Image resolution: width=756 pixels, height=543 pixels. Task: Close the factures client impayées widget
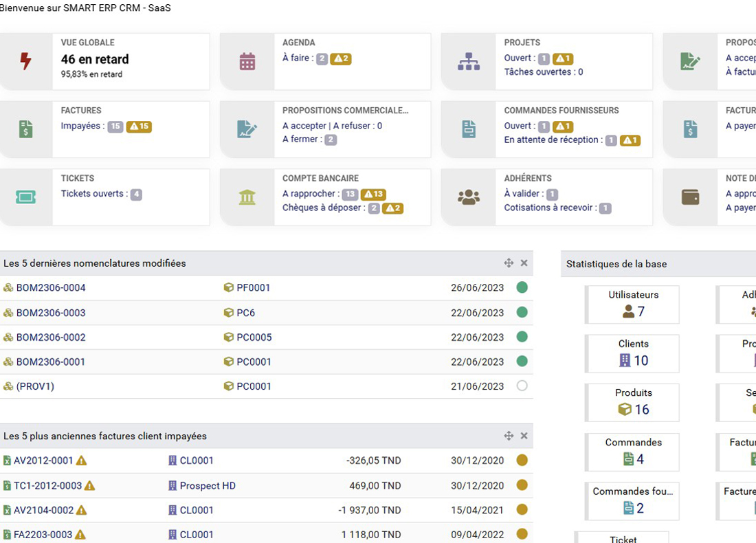[x=524, y=436]
